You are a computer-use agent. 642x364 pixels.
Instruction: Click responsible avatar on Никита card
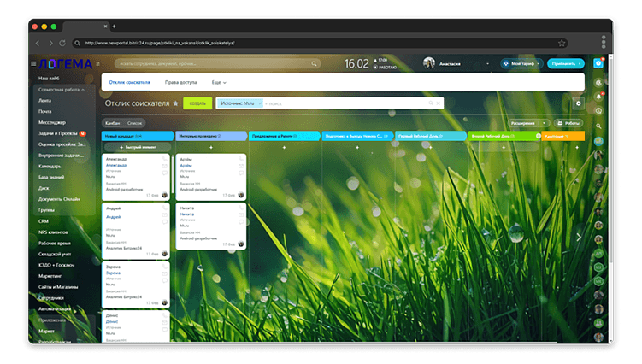tap(241, 244)
